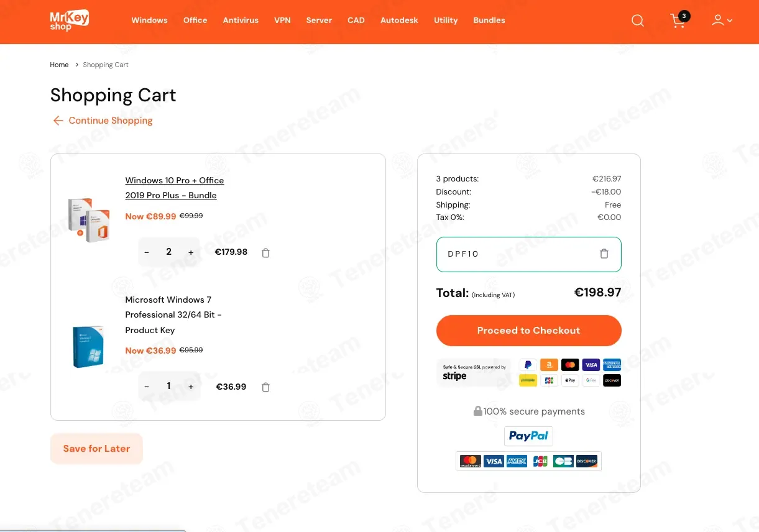The height and width of the screenshot is (532, 759).
Task: Decrease quantity of Windows 7 Professional
Action: pyautogui.click(x=147, y=387)
